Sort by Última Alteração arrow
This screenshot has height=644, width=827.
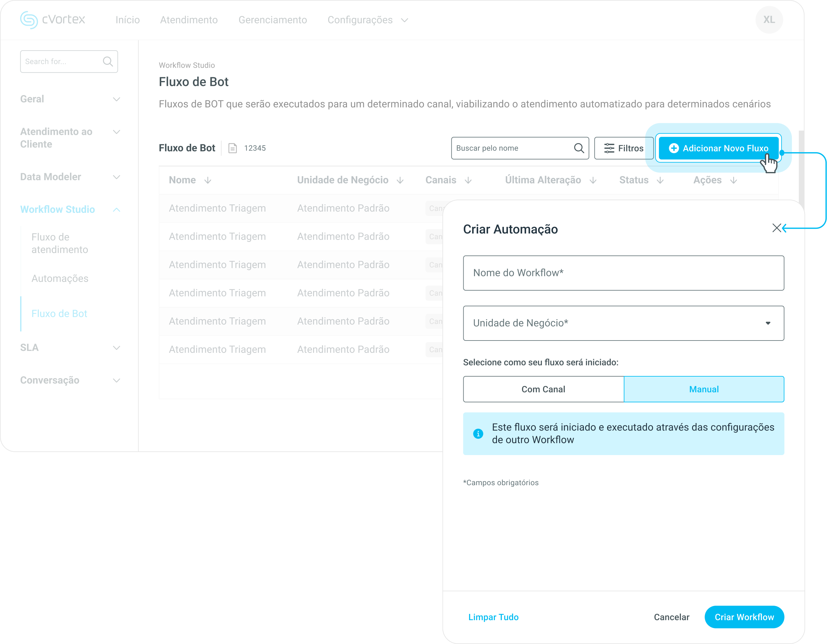click(593, 180)
